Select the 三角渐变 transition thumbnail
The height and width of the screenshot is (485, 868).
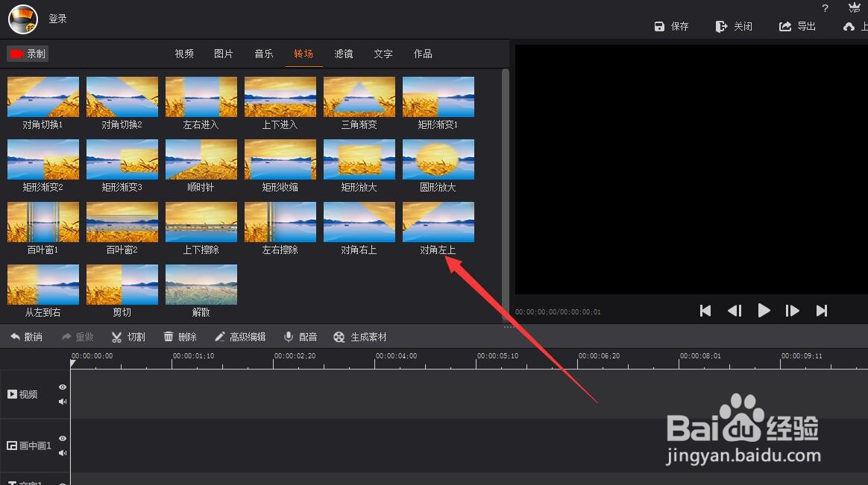[359, 97]
